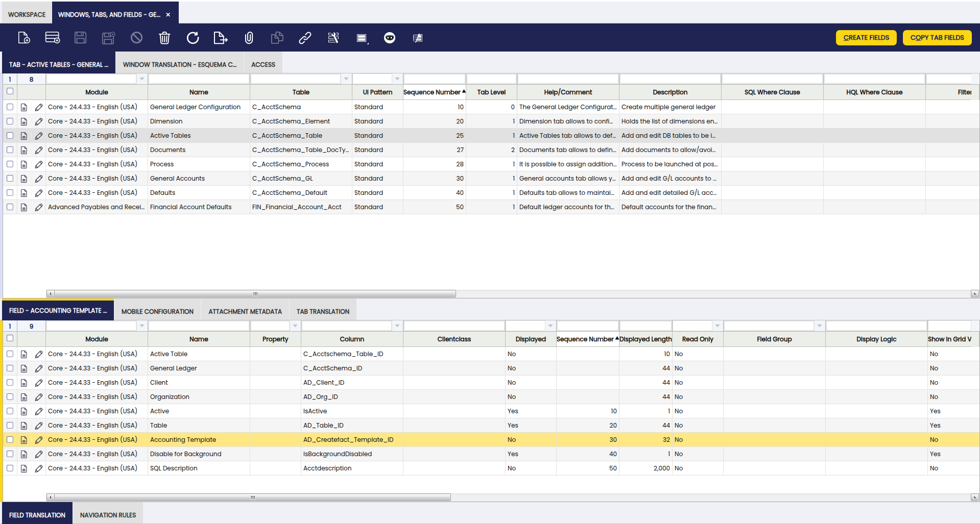Expand the UI Pattern filter dropdown
Viewport: 980px width, 524px height.
coord(397,79)
